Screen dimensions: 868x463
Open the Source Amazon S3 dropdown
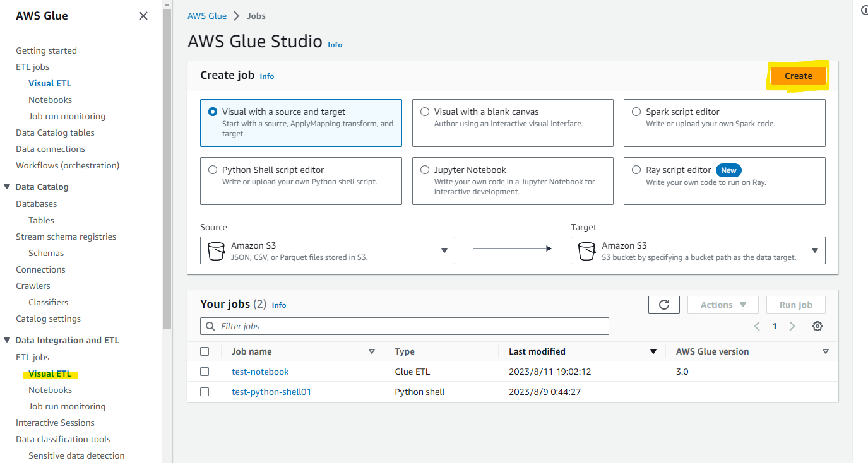(444, 250)
